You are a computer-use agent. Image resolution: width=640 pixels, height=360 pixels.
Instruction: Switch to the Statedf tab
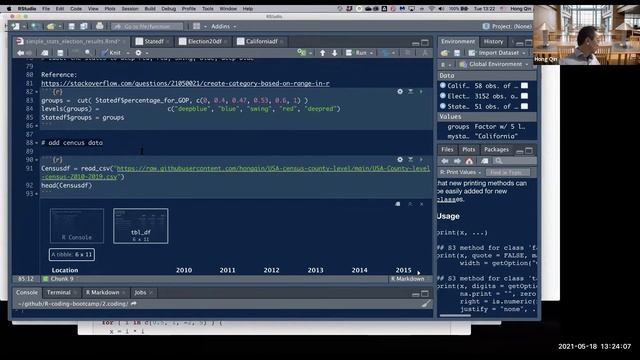153,41
